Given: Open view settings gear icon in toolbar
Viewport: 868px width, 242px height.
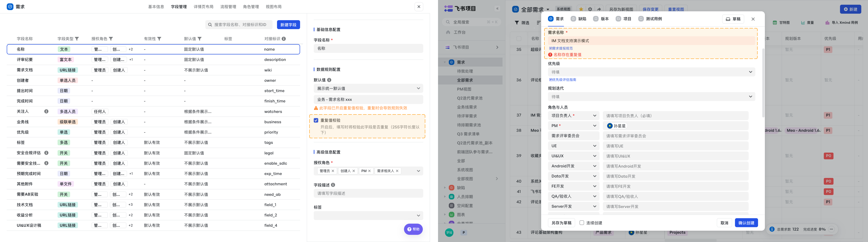Looking at the screenshot, I should [x=590, y=9].
